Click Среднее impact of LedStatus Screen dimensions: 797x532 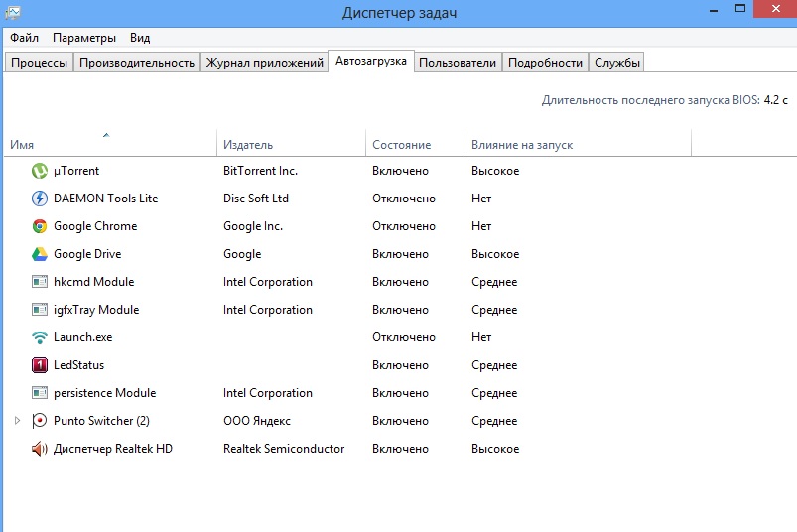(x=494, y=365)
